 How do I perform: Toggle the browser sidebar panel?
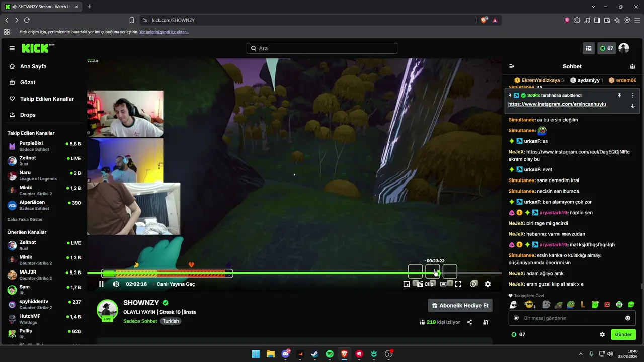tap(597, 20)
